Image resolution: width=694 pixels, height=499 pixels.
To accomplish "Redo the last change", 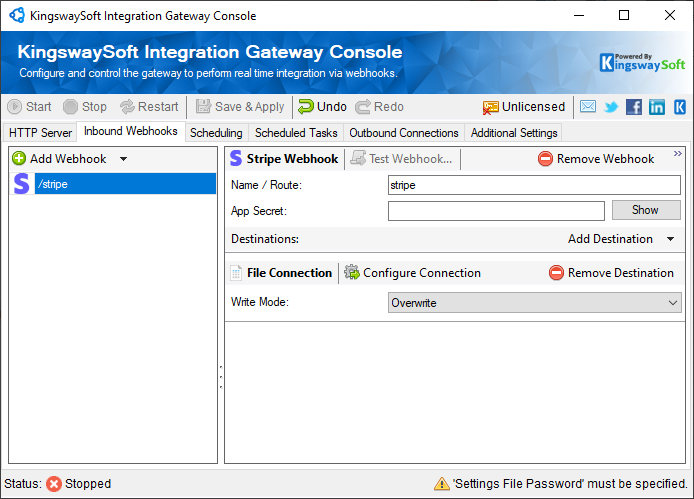I will (379, 107).
